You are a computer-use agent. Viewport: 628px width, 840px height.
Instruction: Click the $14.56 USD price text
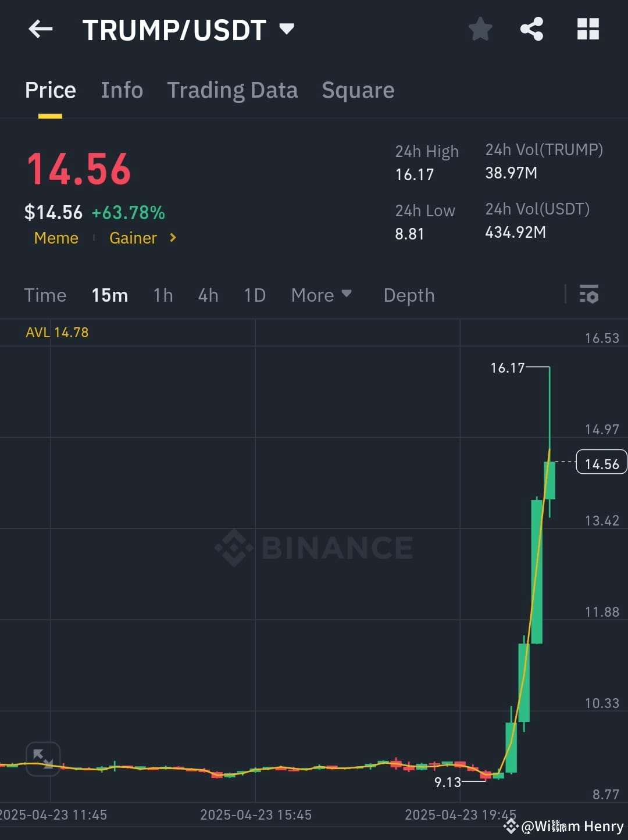pyautogui.click(x=53, y=213)
